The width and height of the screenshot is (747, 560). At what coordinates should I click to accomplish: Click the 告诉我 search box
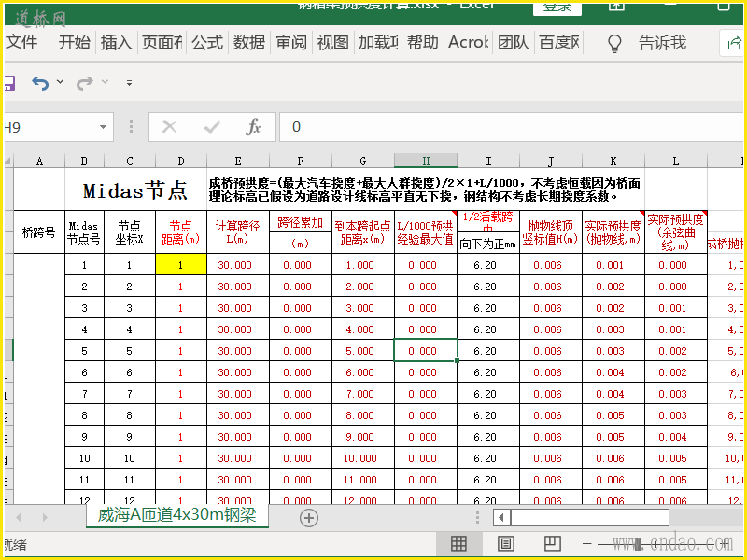point(662,43)
